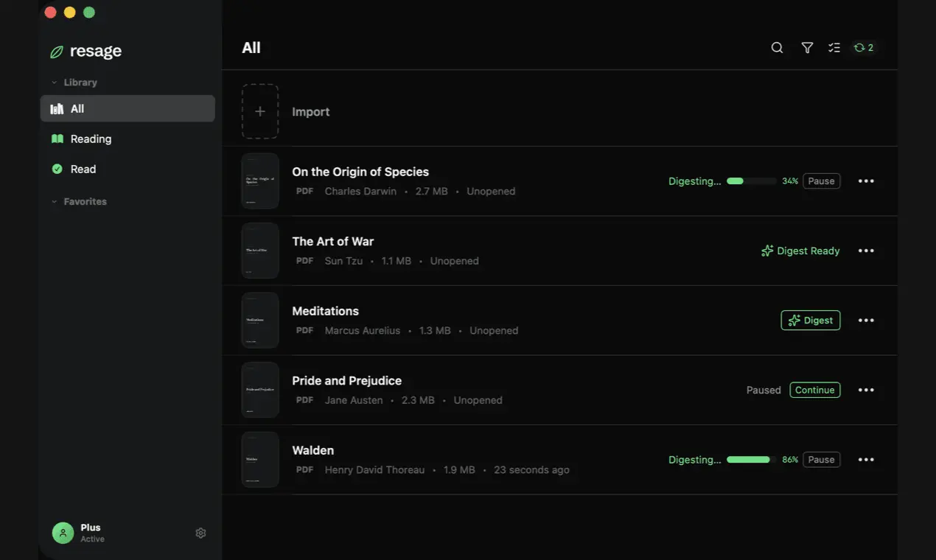This screenshot has height=560, width=936.
Task: Open the settings gear in sidebar
Action: tap(200, 533)
